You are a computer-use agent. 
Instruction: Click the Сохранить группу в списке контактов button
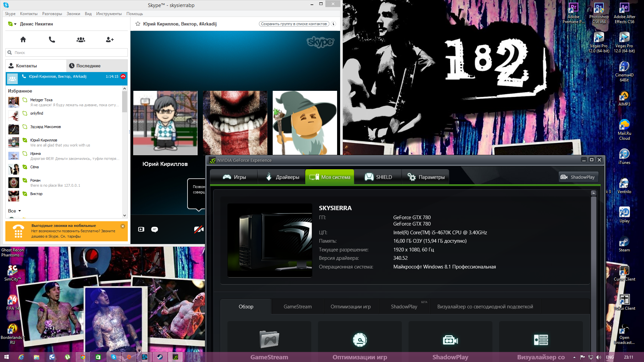(294, 24)
